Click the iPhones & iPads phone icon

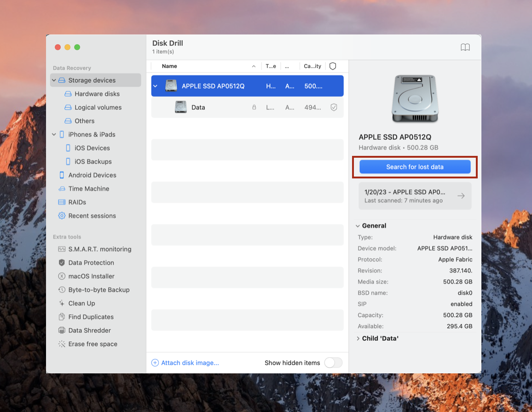point(62,135)
